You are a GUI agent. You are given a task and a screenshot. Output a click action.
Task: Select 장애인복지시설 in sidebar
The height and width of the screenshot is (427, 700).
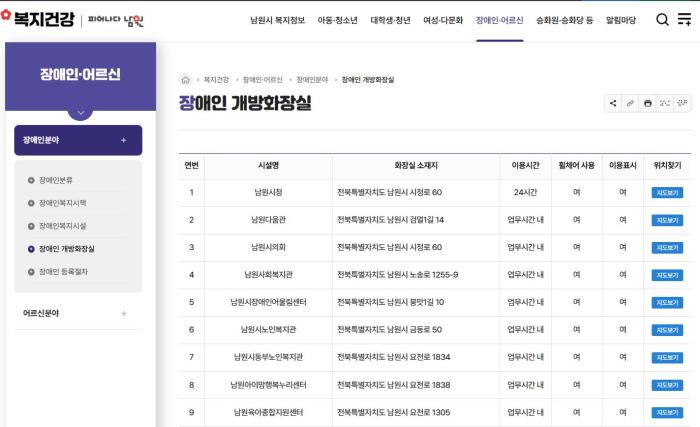(62, 226)
